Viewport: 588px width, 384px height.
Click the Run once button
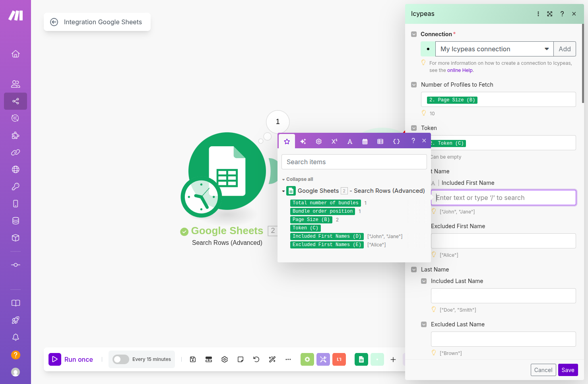[x=71, y=359]
